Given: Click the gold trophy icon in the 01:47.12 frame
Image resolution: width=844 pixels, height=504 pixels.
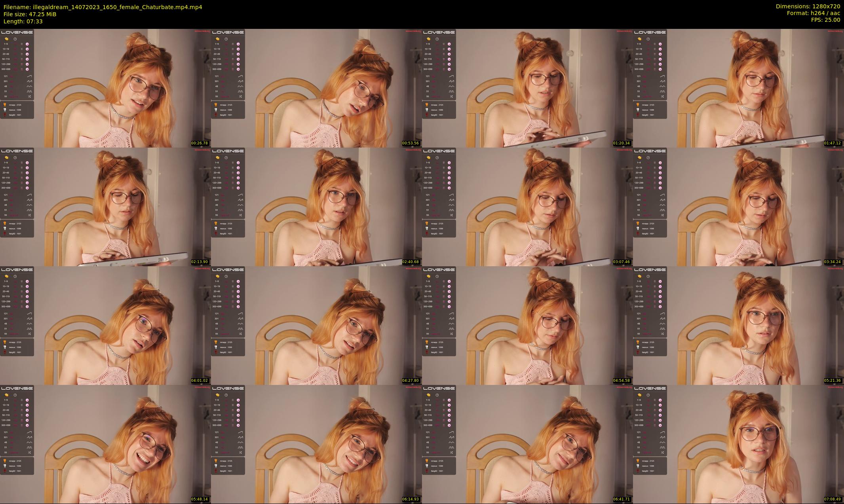Looking at the screenshot, I should coord(637,105).
